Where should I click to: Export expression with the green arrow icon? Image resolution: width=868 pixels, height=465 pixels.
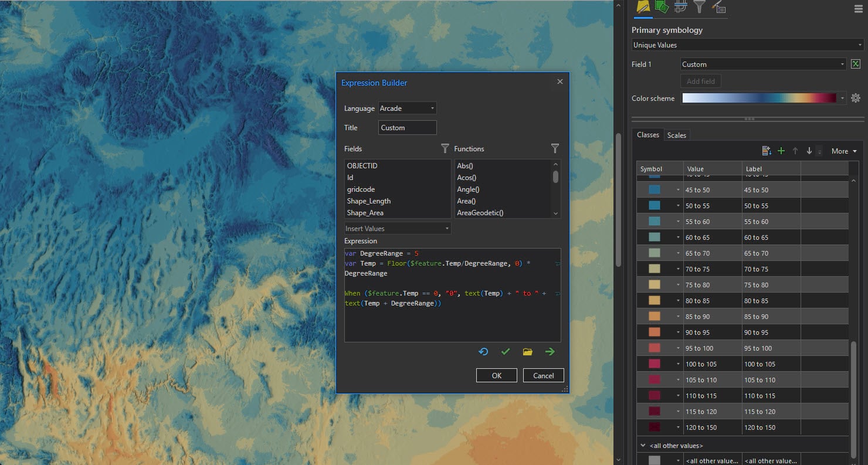(550, 352)
